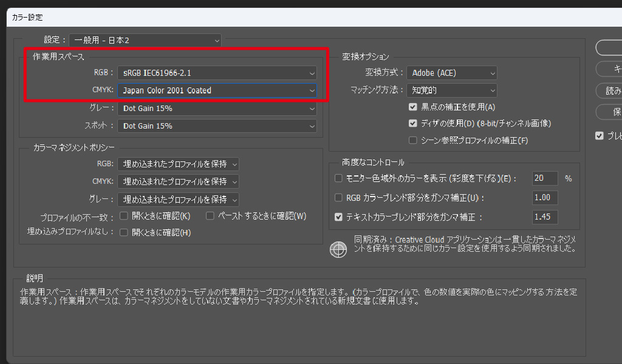Open the RGB color management policy dropdown
This screenshot has height=364, width=622.
179,164
